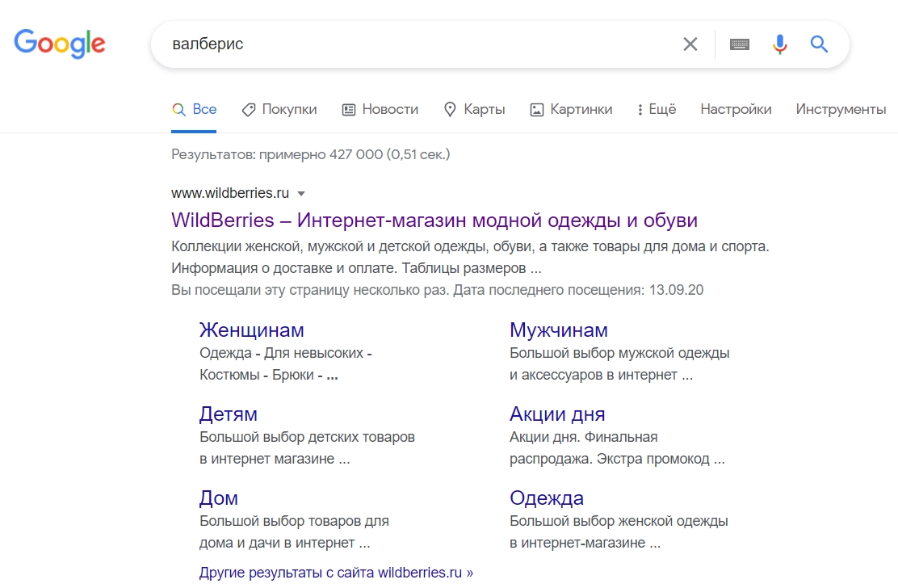The image size is (898, 588).
Task: Clear the search query with the X icon
Action: 690,44
